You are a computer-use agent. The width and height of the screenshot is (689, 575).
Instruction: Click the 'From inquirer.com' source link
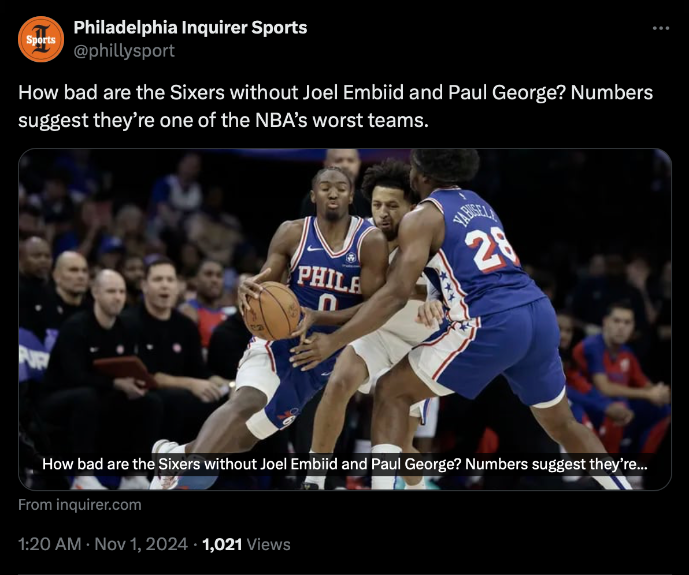click(80, 505)
